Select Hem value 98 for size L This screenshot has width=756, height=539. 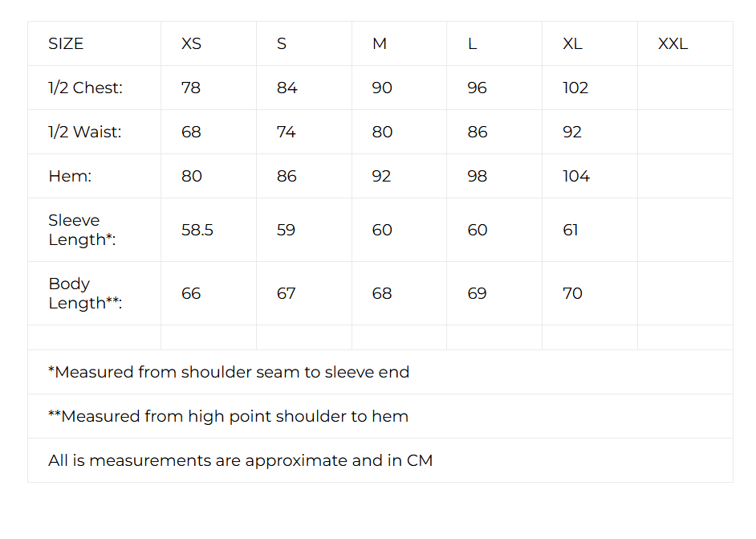pyautogui.click(x=477, y=177)
